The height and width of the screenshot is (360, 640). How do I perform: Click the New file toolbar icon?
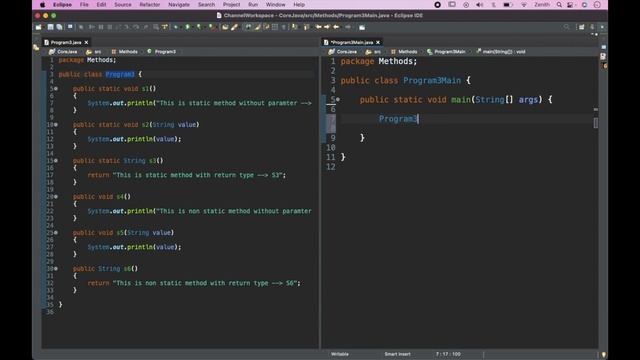pos(39,27)
